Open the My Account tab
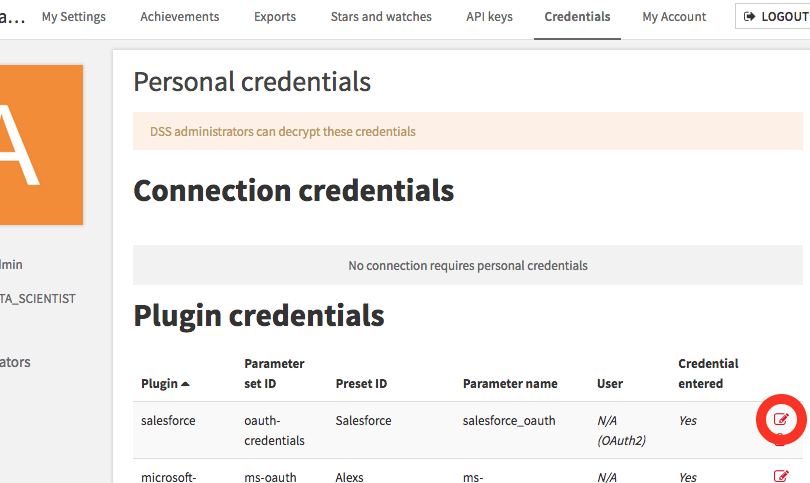Screen dimensions: 810x483 click(674, 17)
